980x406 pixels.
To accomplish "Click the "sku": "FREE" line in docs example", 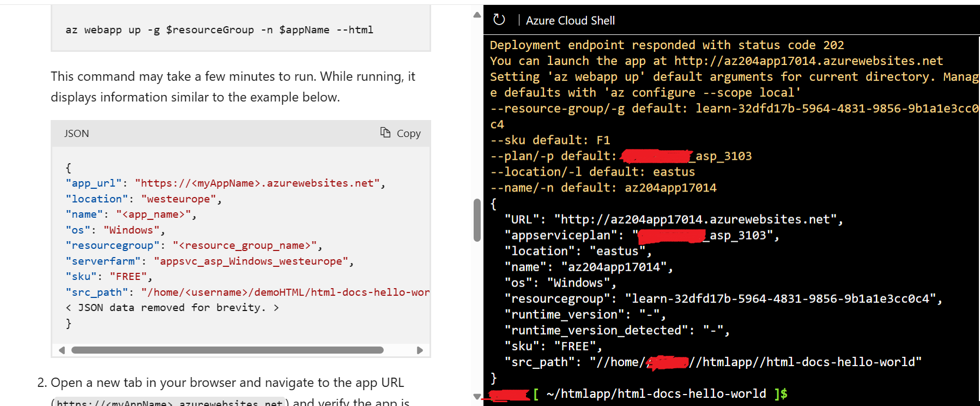I will click(109, 277).
